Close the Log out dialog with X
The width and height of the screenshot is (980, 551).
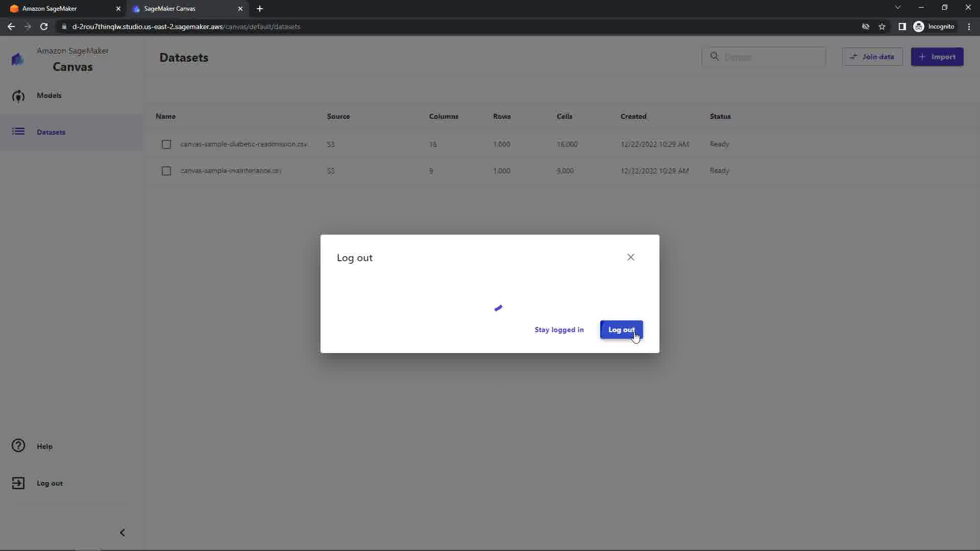click(631, 257)
